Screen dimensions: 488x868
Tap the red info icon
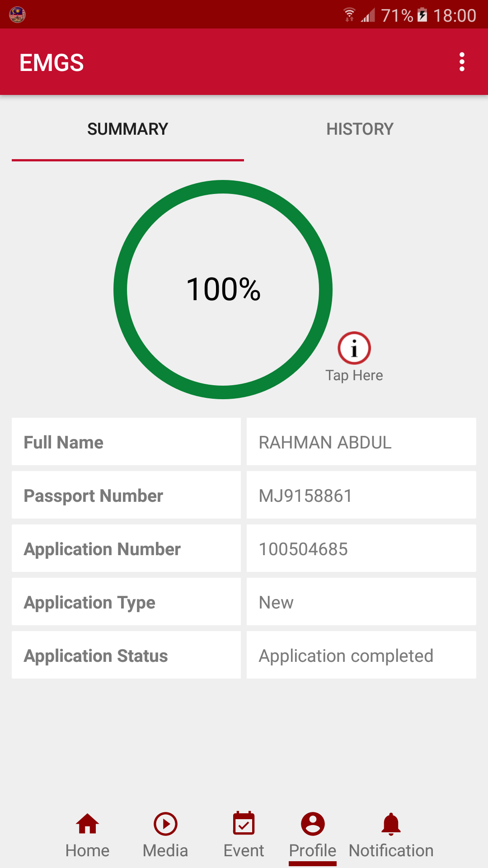tap(354, 348)
